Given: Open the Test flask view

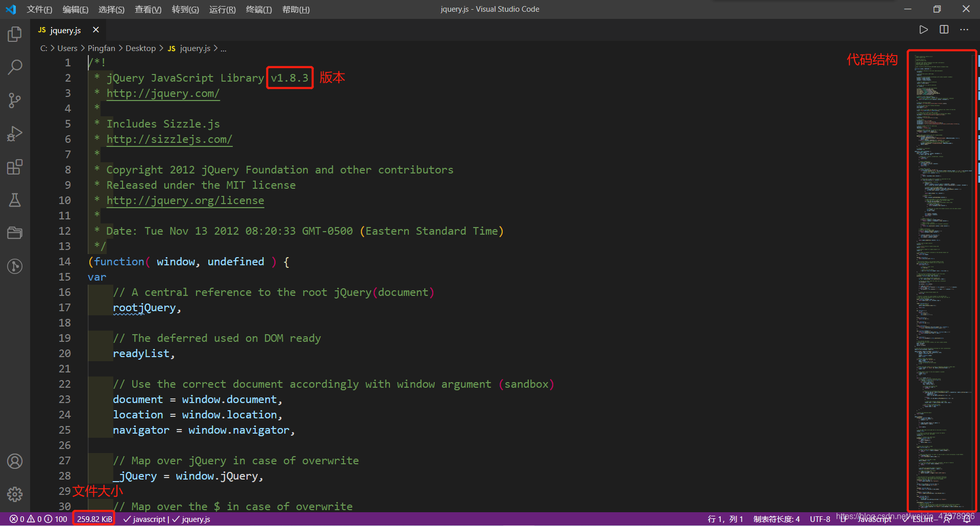Looking at the screenshot, I should point(15,200).
